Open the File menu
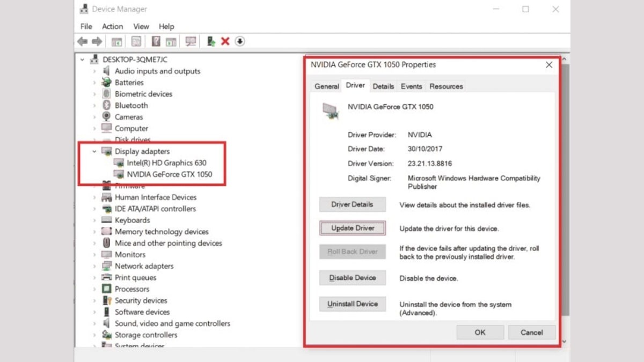The width and height of the screenshot is (644, 362). tap(86, 26)
